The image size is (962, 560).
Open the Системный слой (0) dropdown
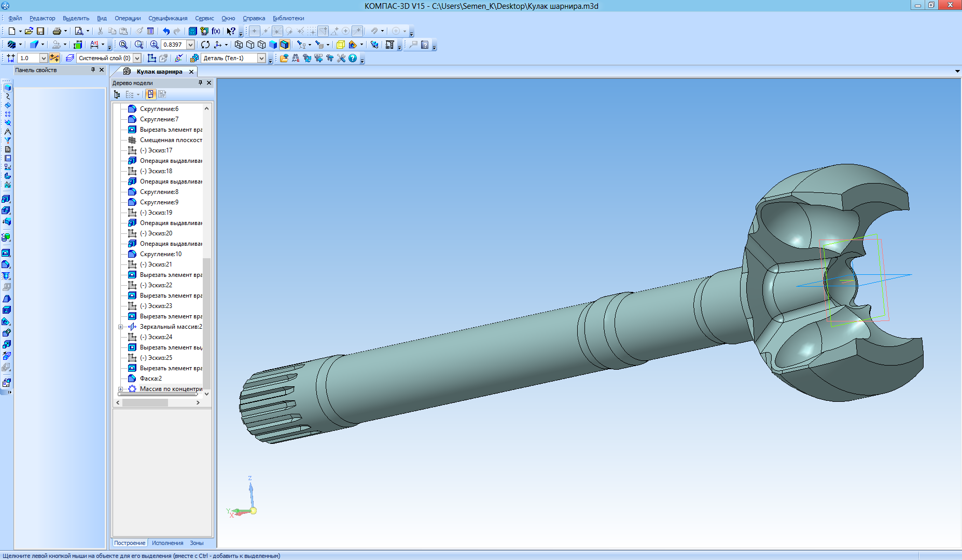point(137,58)
